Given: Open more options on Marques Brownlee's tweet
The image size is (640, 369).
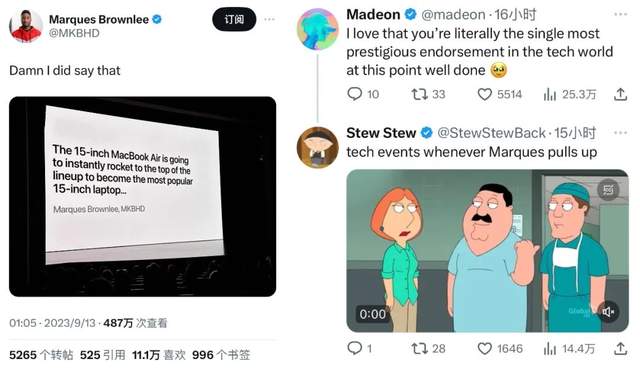Looking at the screenshot, I should 269,19.
